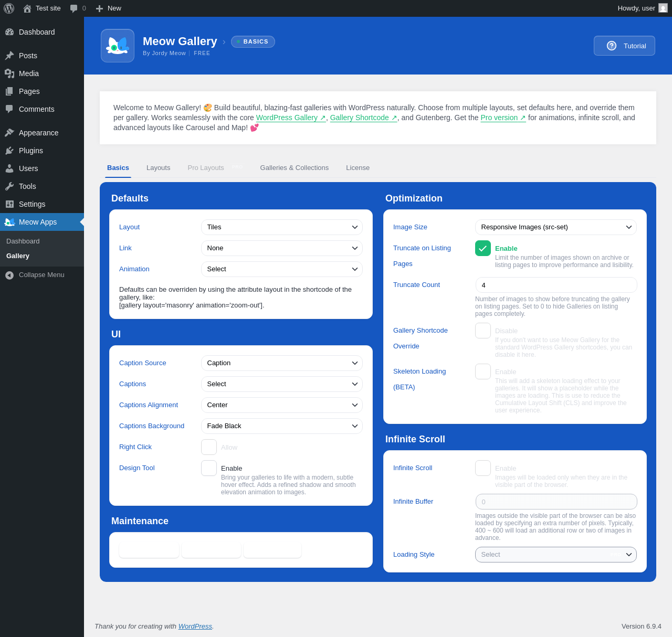Open Pages via its sheets icon
This screenshot has height=637, width=672.
click(x=9, y=91)
